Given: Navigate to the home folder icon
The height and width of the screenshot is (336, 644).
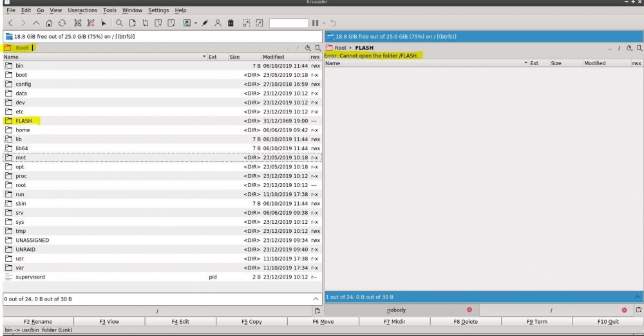Looking at the screenshot, I should [49, 23].
